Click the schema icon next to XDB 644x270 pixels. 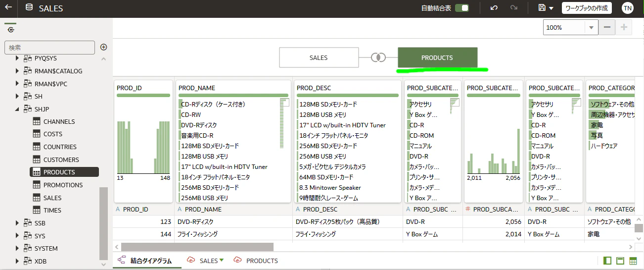click(x=27, y=261)
